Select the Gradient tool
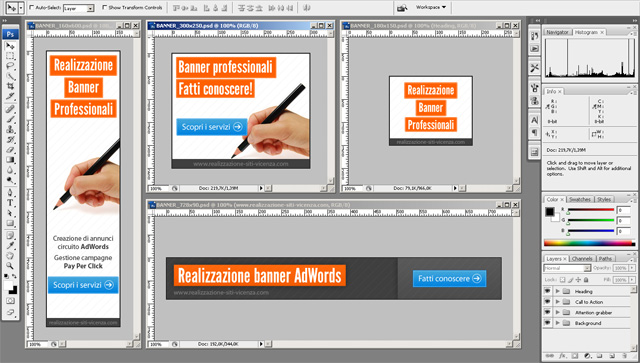 10,160
